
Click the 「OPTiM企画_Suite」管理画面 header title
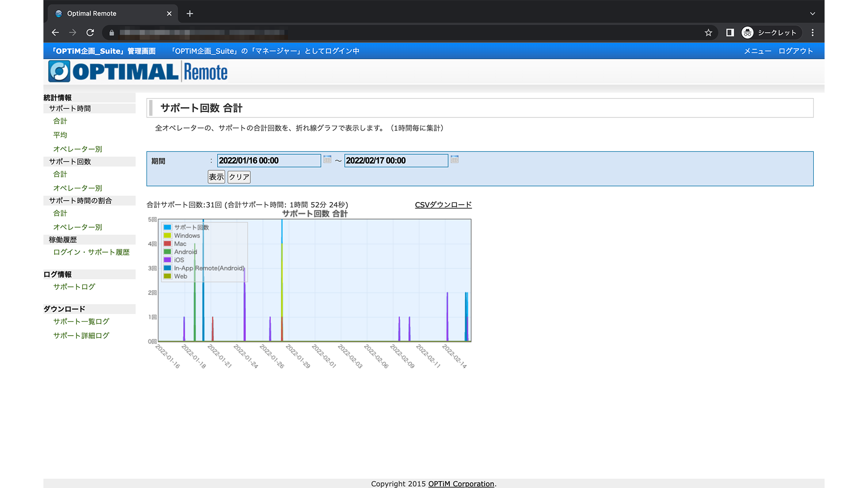[104, 51]
